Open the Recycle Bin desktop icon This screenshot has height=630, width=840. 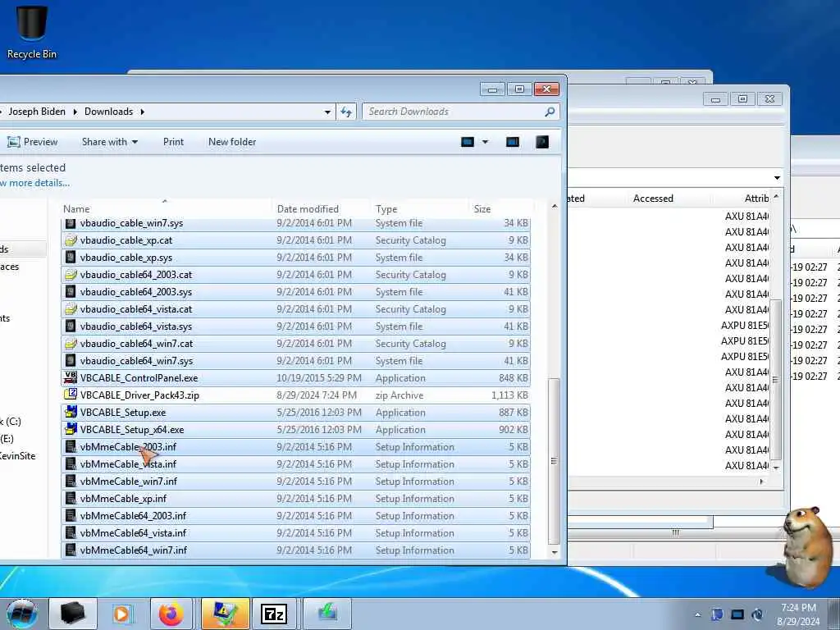pos(32,31)
